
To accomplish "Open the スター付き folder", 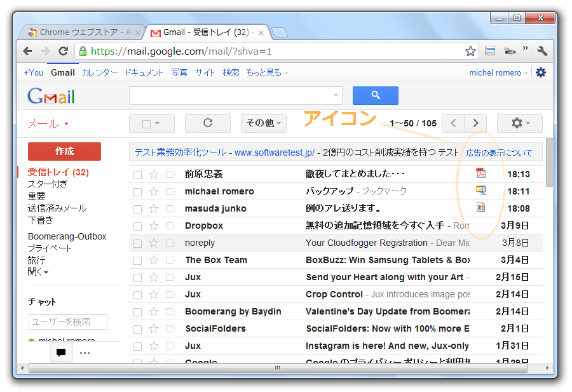I will 48,184.
